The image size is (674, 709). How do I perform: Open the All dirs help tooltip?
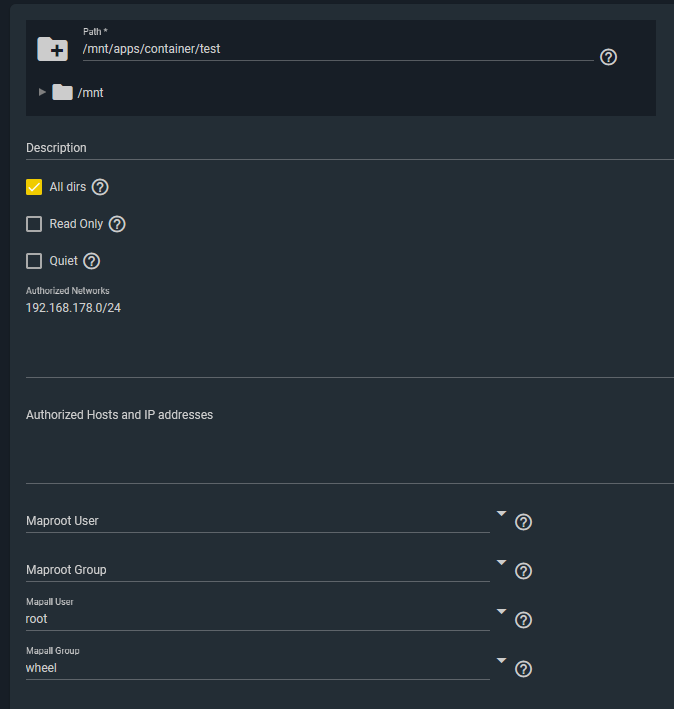click(100, 187)
